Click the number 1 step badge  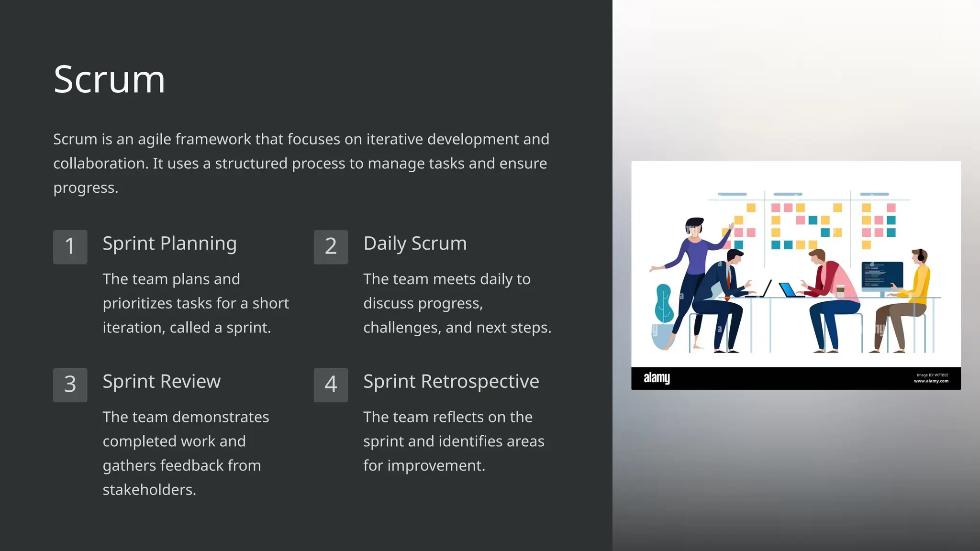pos(70,247)
